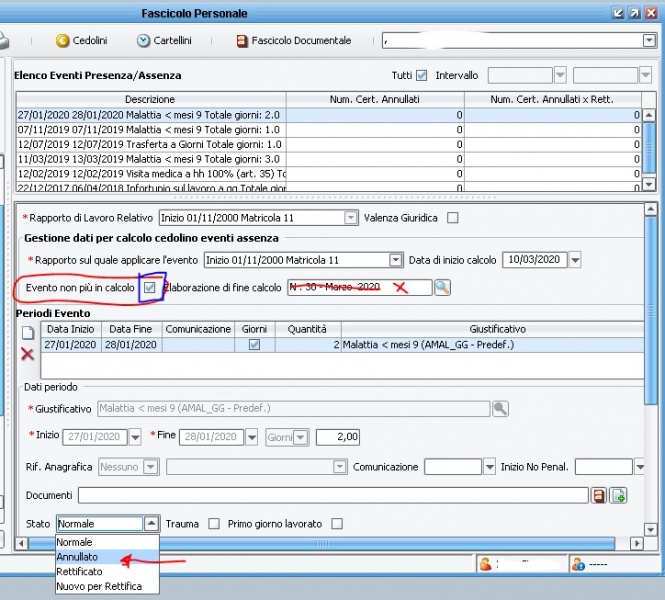Expand the Comunicazione dropdown arrow
The width and height of the screenshot is (665, 600).
(x=489, y=467)
